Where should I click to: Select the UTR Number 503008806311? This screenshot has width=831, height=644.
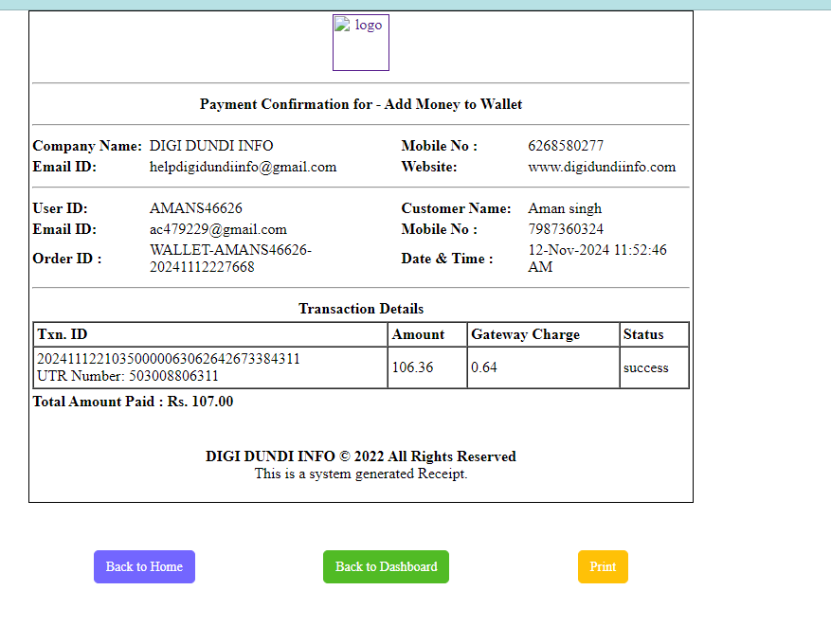127,376
